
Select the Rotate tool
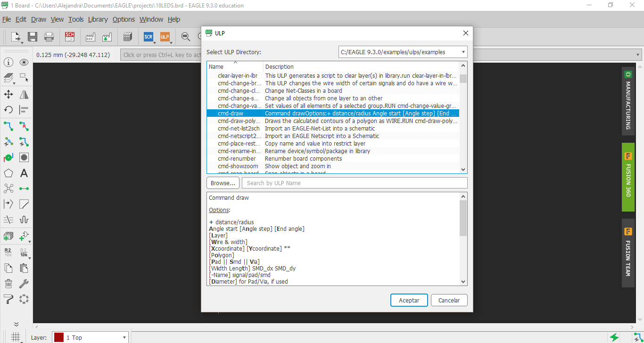pyautogui.click(x=8, y=109)
